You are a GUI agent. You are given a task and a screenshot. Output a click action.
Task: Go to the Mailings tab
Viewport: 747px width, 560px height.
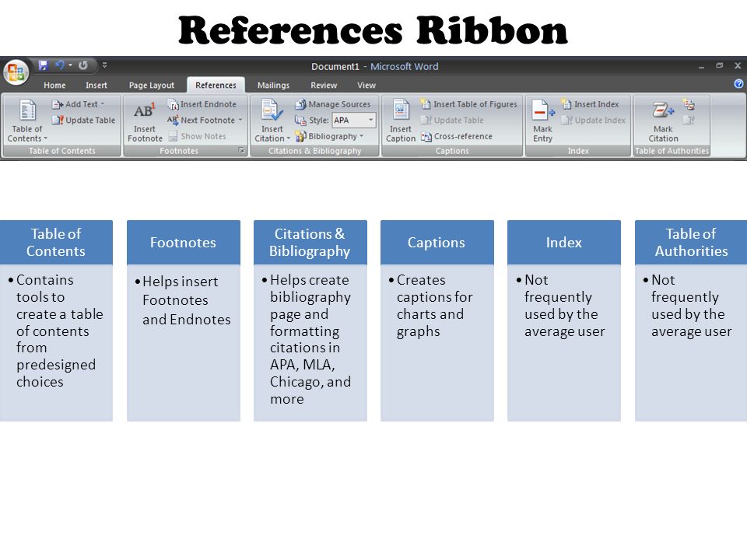click(273, 86)
